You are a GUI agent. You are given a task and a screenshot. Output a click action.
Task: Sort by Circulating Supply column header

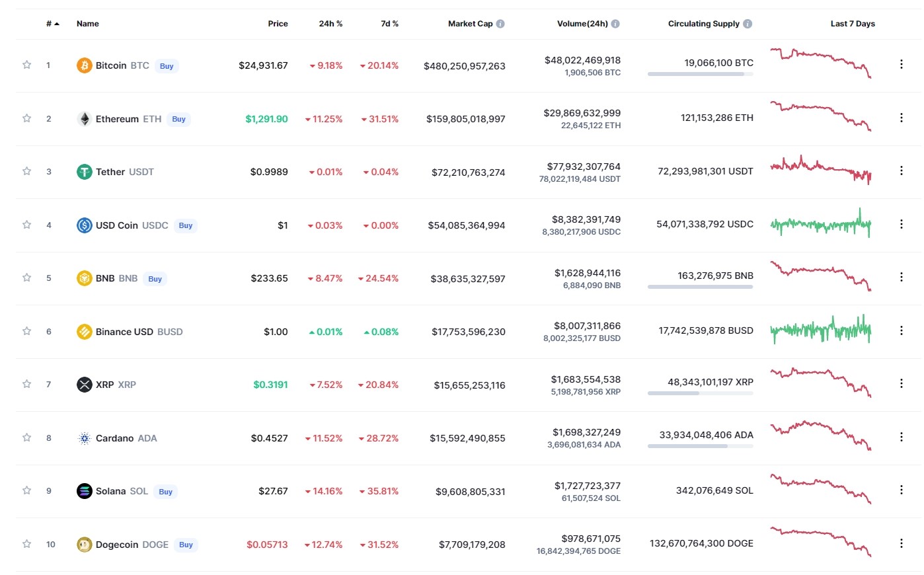point(703,24)
